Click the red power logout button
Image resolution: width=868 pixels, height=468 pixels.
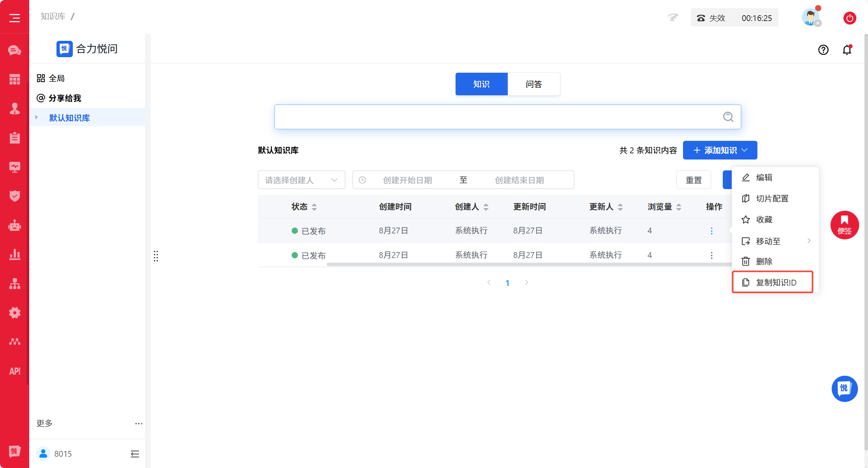click(850, 18)
